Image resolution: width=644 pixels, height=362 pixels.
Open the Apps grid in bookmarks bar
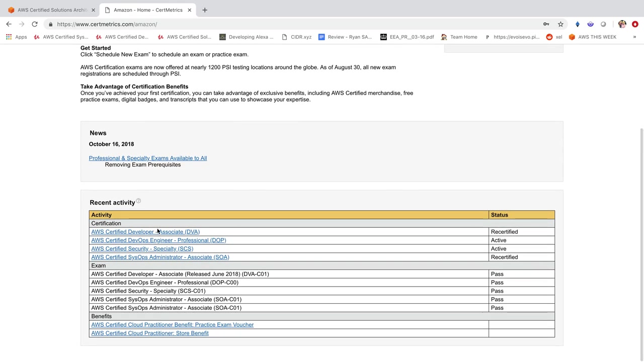pyautogui.click(x=16, y=37)
